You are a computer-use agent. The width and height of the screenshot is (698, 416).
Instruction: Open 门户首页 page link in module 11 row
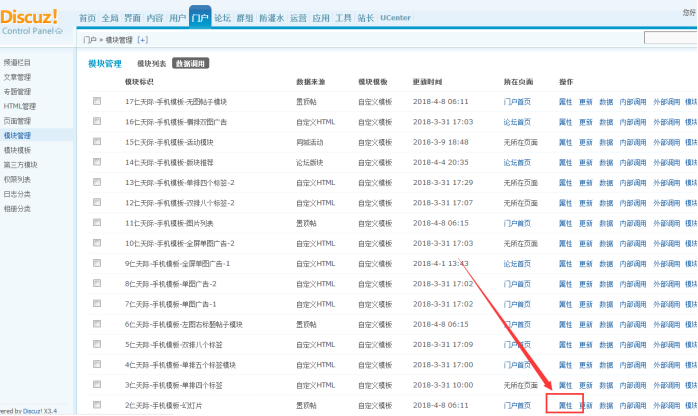(x=517, y=223)
